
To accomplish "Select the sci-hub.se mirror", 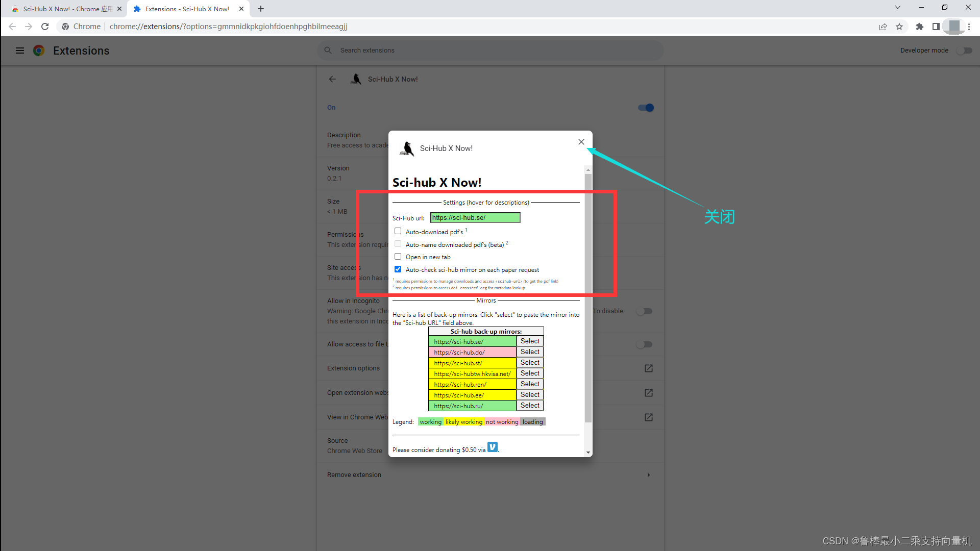I will pos(530,341).
